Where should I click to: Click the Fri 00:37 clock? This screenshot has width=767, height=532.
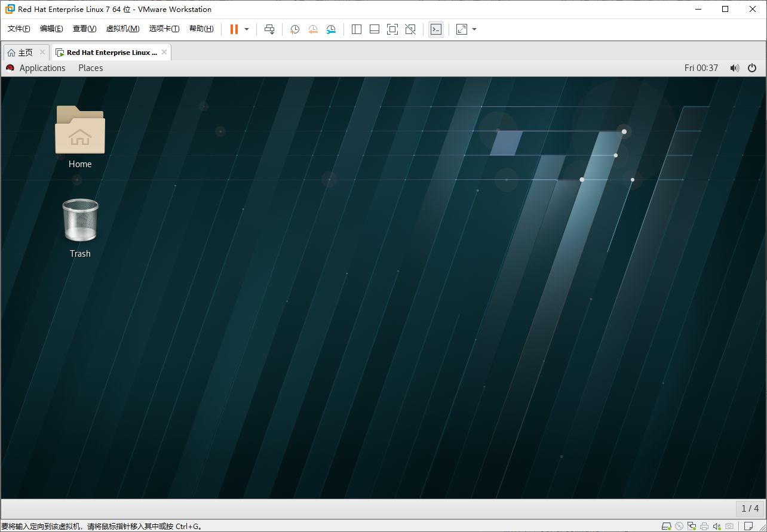coord(701,68)
